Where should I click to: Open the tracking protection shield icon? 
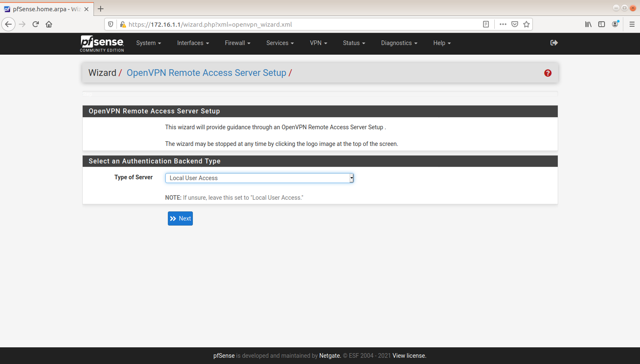(x=111, y=24)
